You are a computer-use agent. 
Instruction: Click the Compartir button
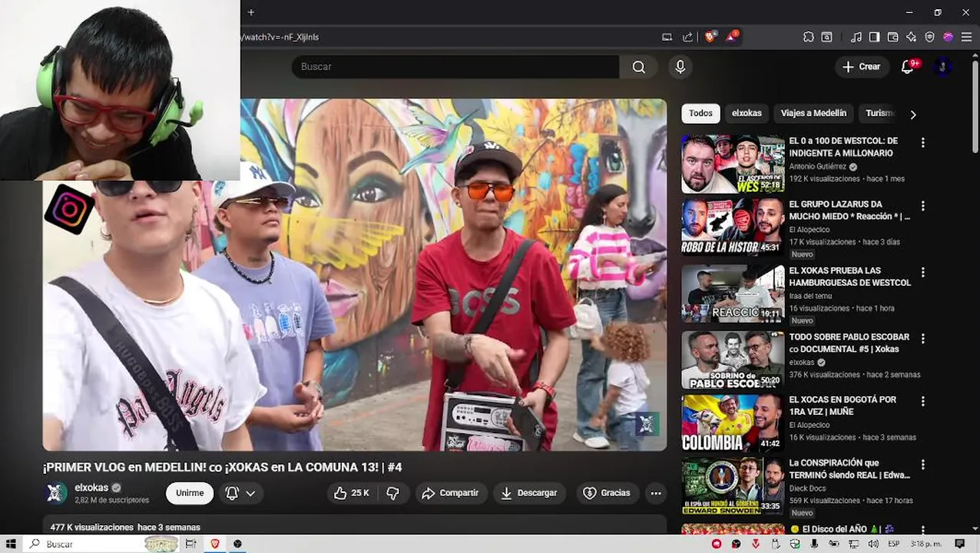click(x=451, y=493)
